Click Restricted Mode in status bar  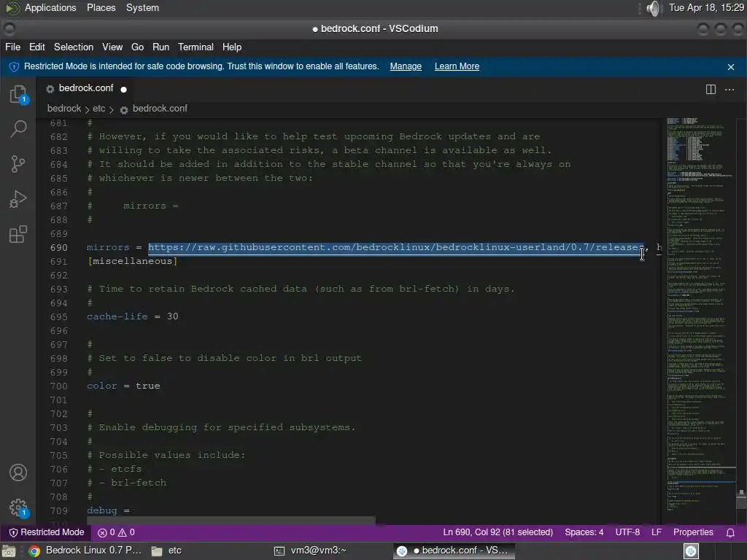[x=47, y=532]
